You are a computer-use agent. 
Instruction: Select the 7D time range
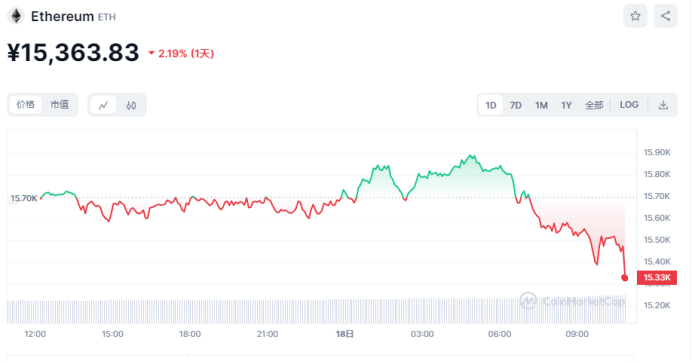[x=515, y=105]
